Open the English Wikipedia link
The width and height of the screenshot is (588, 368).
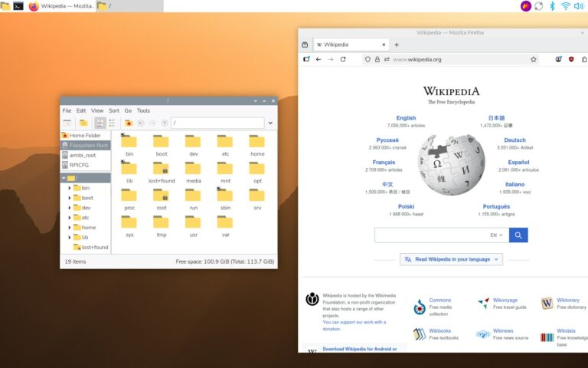406,118
